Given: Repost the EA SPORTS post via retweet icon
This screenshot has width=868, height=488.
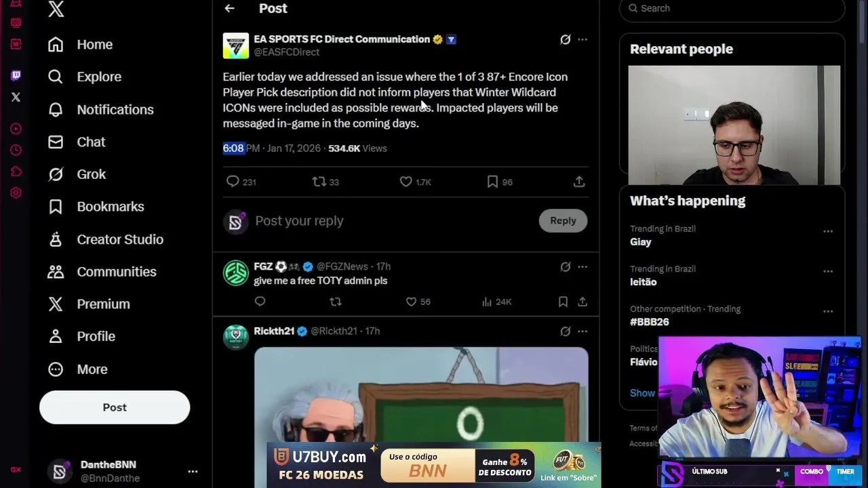Looking at the screenshot, I should click(x=319, y=182).
